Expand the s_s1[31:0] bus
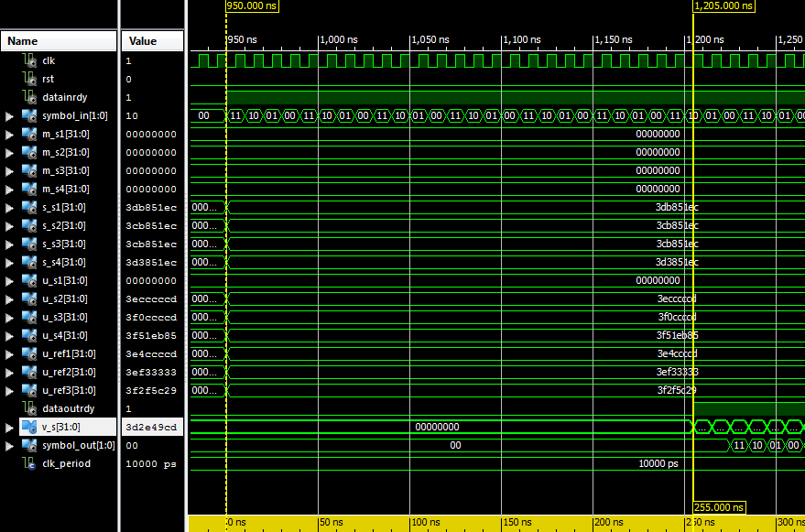The height and width of the screenshot is (532, 805). click(9, 208)
